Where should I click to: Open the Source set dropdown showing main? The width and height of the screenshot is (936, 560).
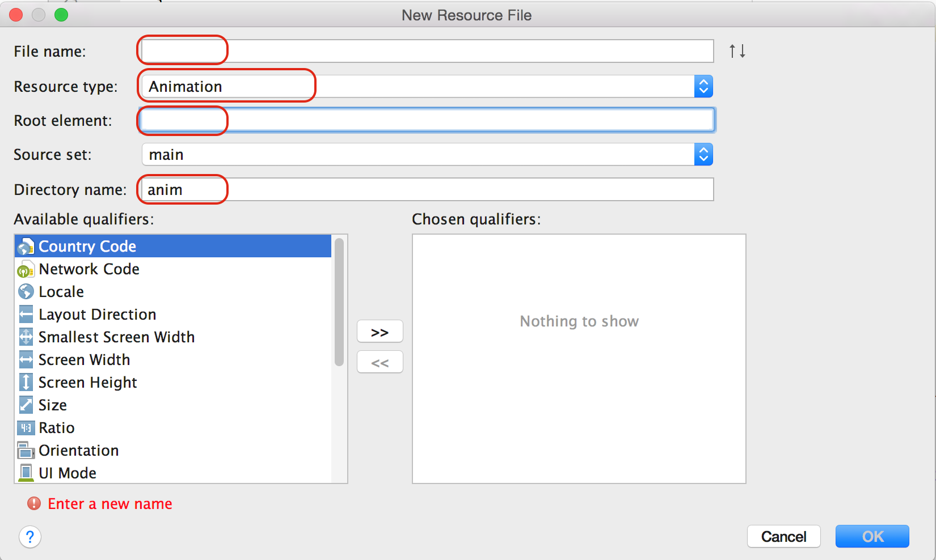pyautogui.click(x=427, y=154)
